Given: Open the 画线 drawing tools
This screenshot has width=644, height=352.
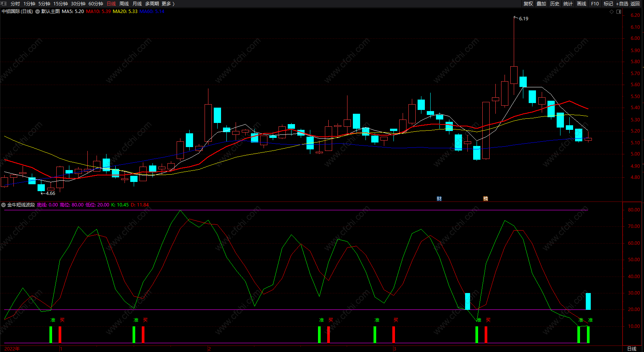Looking at the screenshot, I should tap(582, 3).
